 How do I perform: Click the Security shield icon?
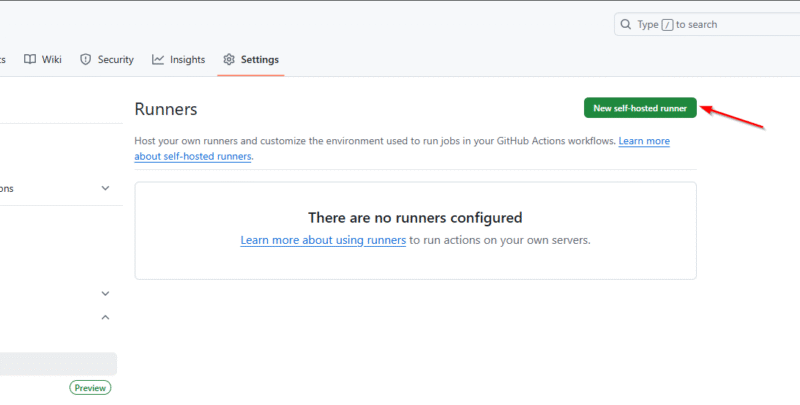coord(85,60)
